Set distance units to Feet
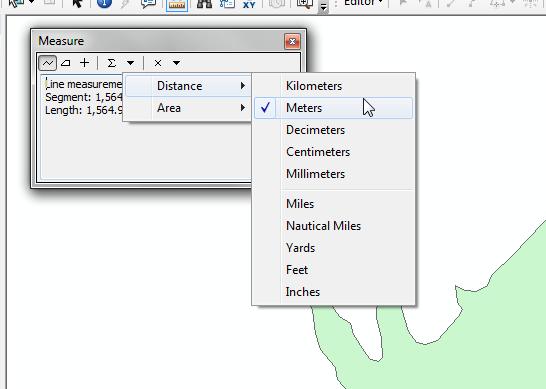546x389 pixels. click(334, 270)
